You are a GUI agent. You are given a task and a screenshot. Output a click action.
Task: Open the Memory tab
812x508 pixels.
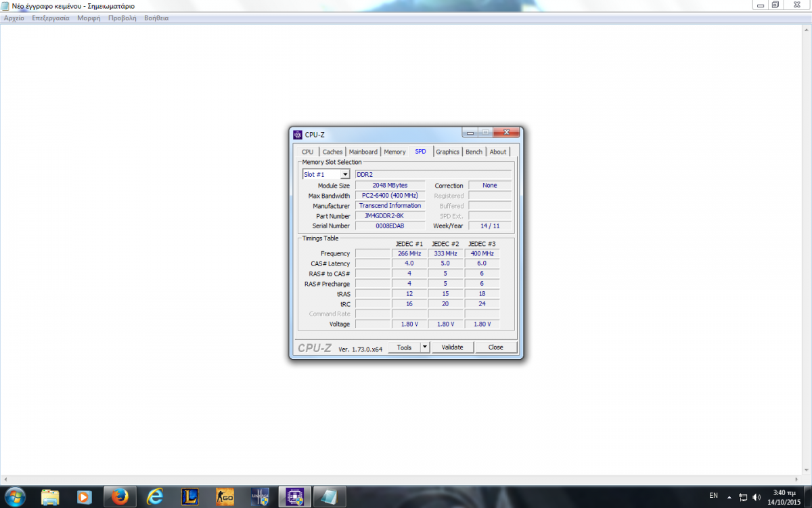click(394, 152)
